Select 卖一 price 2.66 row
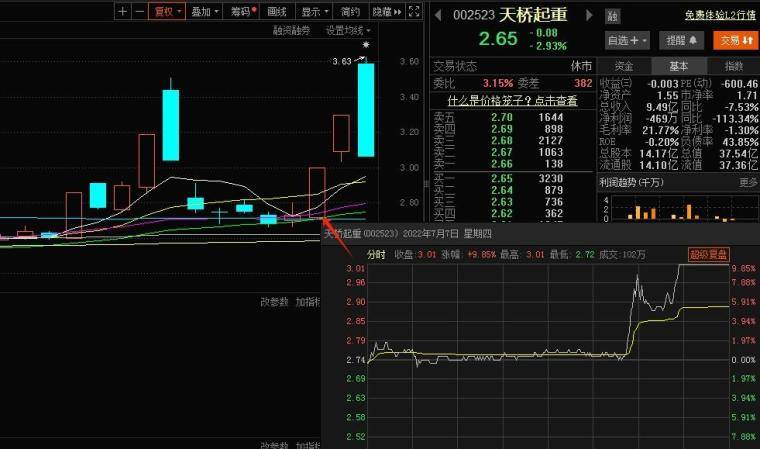This screenshot has height=449, width=760. point(512,164)
